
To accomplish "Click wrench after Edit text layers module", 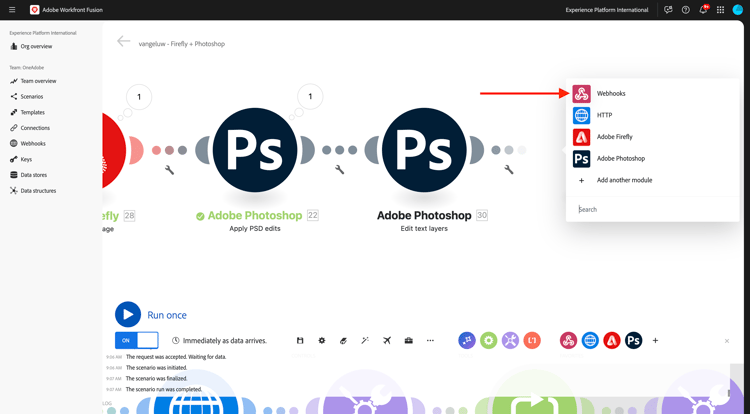I will click(509, 170).
